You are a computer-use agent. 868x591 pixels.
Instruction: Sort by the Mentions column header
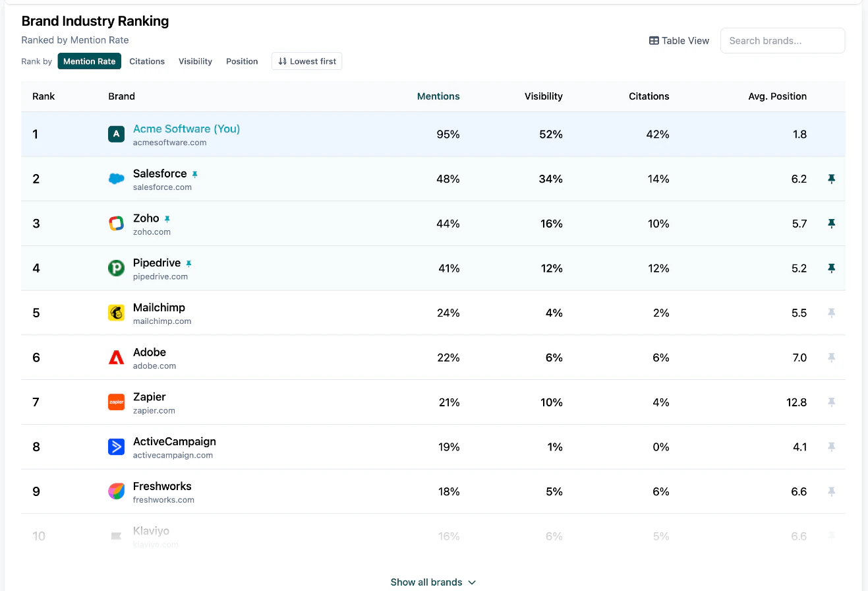[438, 96]
